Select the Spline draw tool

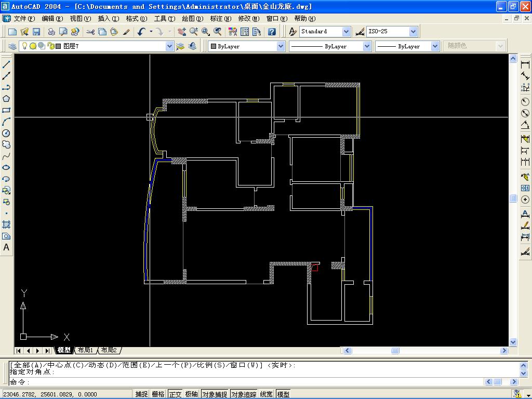(6, 156)
